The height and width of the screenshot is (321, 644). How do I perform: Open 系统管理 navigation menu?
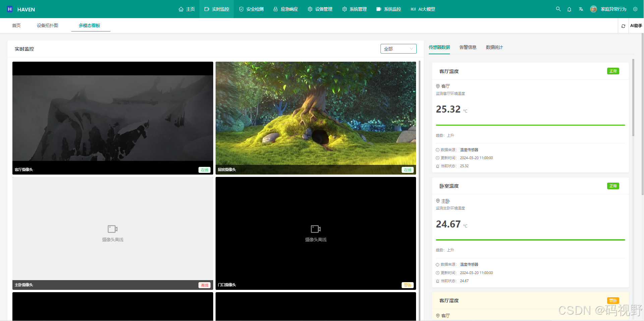354,9
